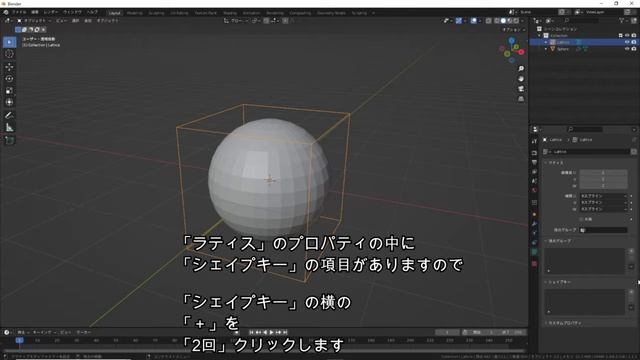640x360 pixels.
Task: Open the Modifiers wrench properties tab
Action: click(534, 224)
